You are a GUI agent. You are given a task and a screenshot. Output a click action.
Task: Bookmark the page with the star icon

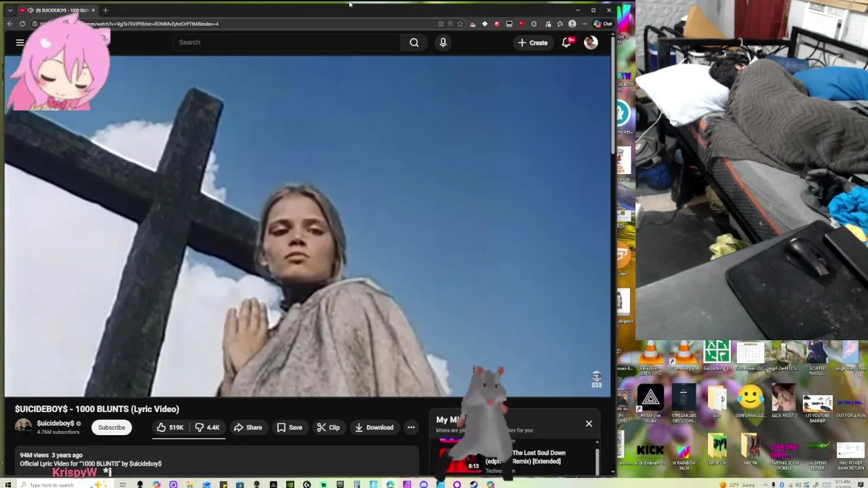(x=460, y=24)
